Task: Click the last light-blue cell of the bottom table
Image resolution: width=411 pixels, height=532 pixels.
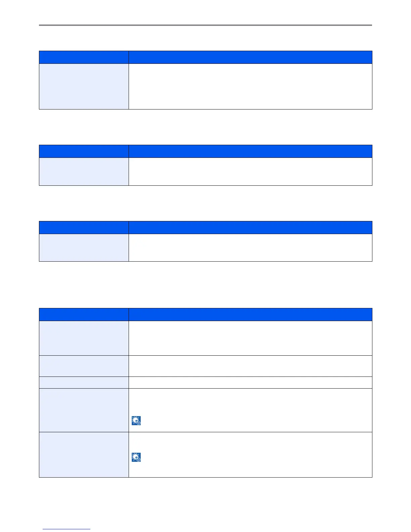Action: [84, 454]
